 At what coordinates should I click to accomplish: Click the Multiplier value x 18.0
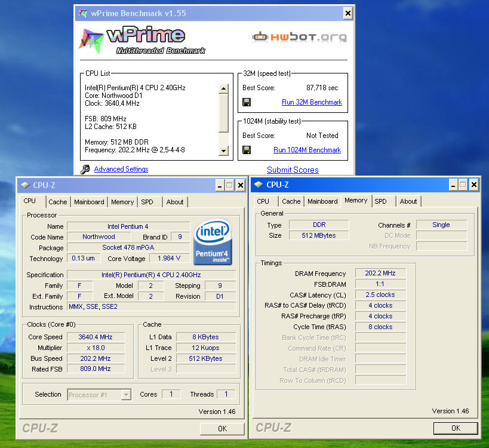[96, 348]
